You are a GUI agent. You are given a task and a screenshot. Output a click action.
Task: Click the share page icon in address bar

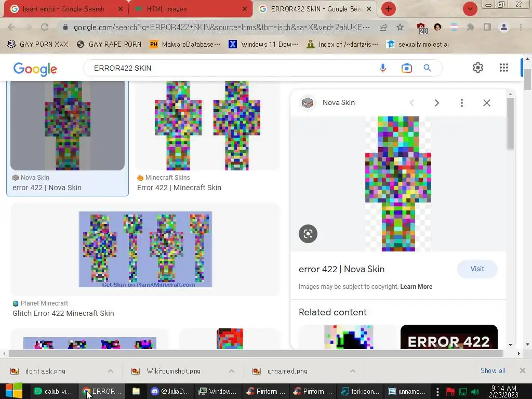click(383, 27)
